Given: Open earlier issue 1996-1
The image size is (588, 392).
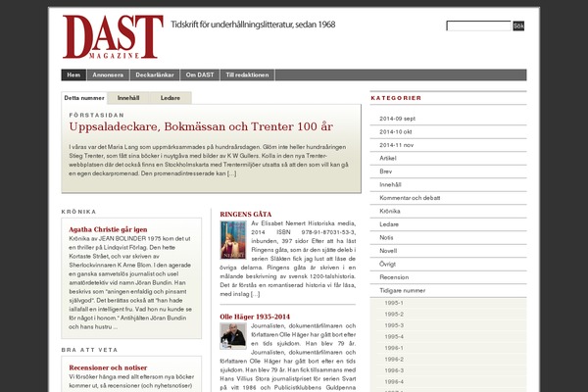Looking at the screenshot, I should 394,348.
